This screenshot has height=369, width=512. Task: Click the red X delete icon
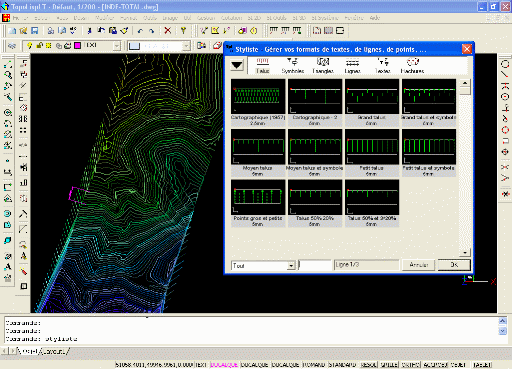167,31
